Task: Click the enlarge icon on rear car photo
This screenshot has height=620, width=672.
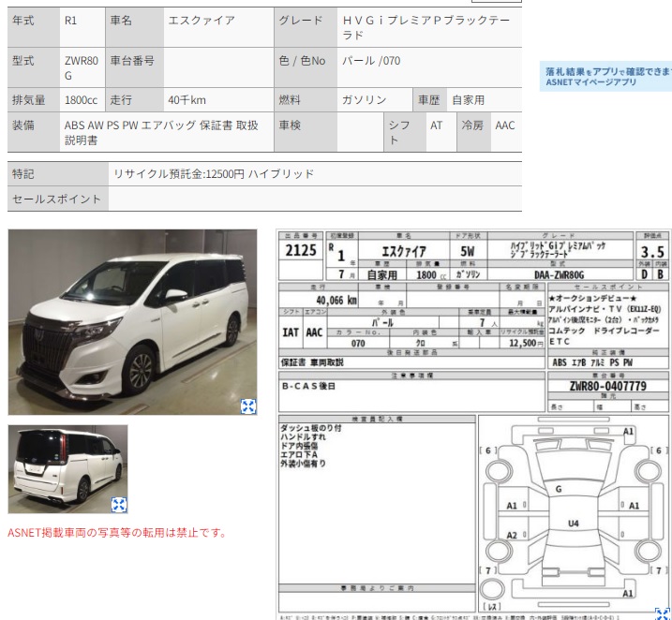Action: coord(119,505)
